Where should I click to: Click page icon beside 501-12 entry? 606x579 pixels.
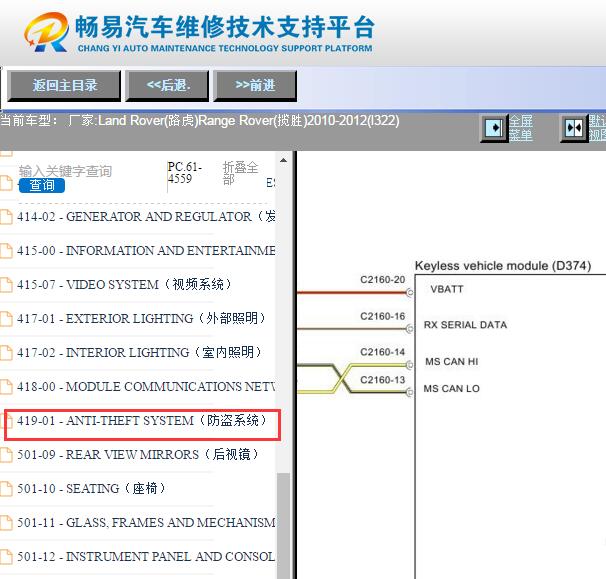pyautogui.click(x=6, y=557)
